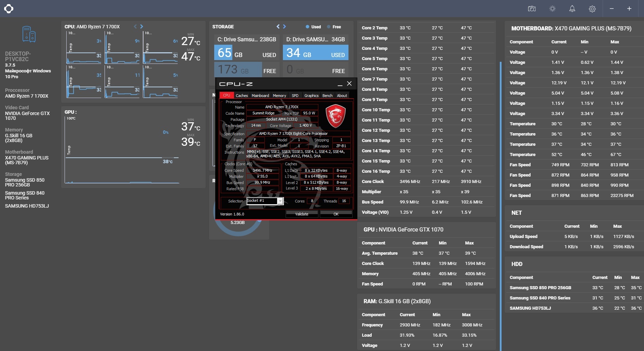644x351 pixels.
Task: Open the Bench tab
Action: 327,96
